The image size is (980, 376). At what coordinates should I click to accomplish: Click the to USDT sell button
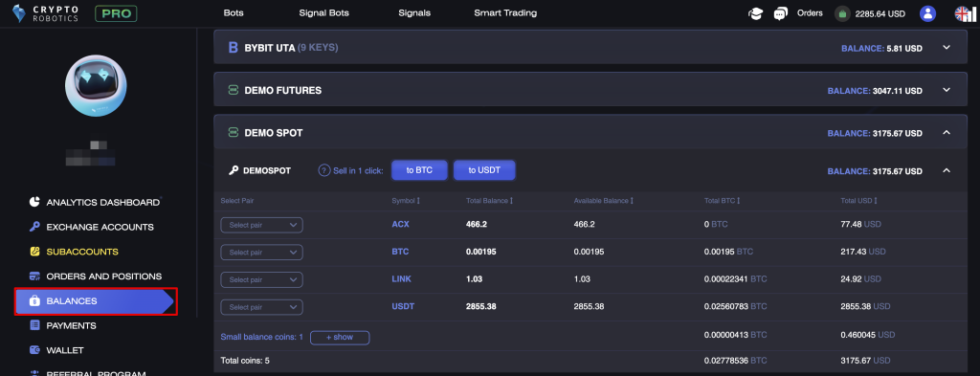[484, 170]
